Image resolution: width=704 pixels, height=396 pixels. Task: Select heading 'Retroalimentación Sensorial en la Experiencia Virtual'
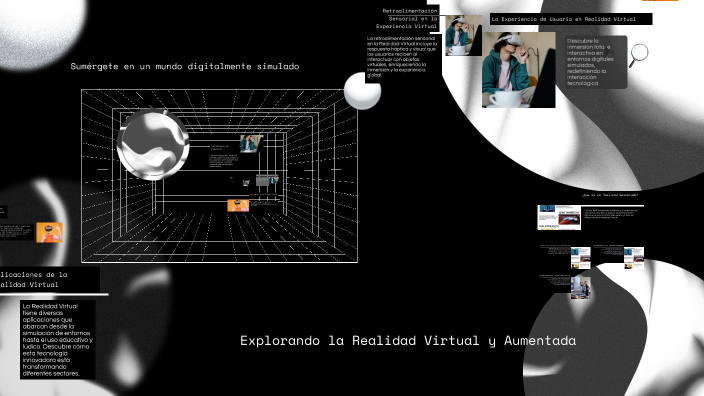coord(407,18)
